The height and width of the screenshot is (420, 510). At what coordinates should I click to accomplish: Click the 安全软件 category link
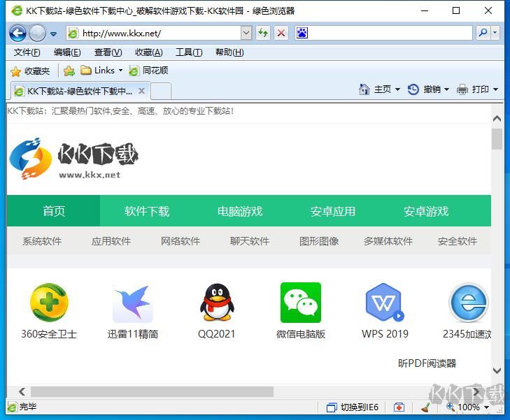[458, 241]
